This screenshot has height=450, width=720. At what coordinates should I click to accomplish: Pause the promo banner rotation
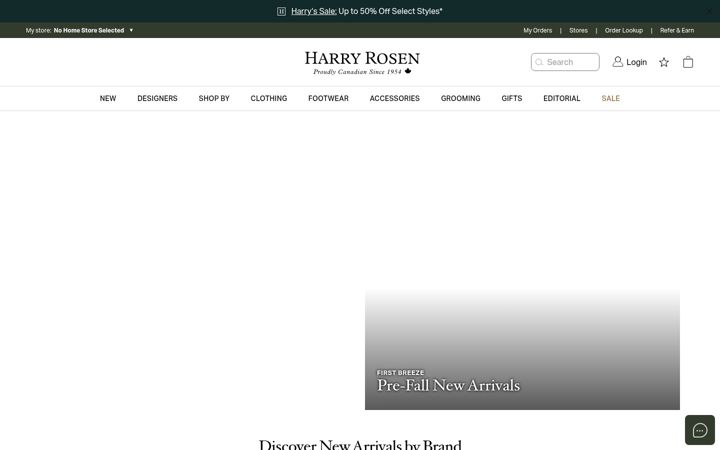click(x=281, y=11)
